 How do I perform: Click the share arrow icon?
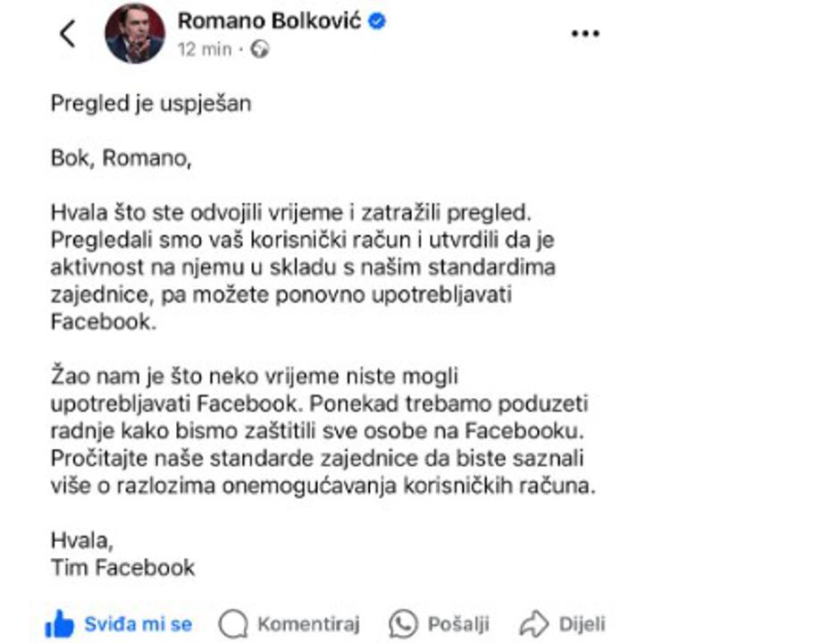[533, 623]
